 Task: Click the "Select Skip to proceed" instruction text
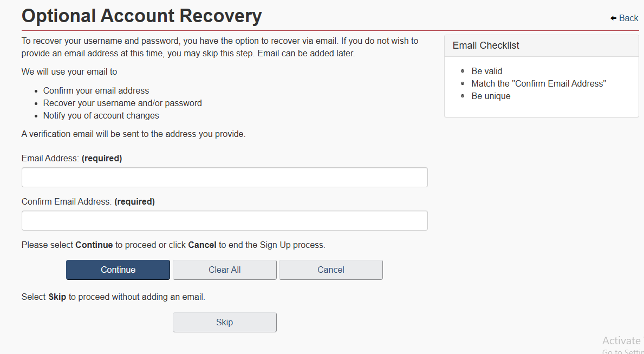(113, 297)
